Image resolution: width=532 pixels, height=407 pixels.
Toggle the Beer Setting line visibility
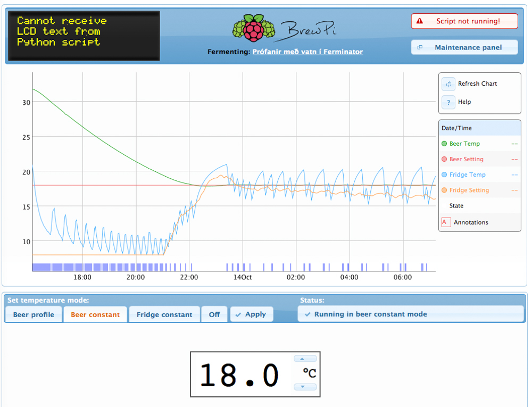466,159
